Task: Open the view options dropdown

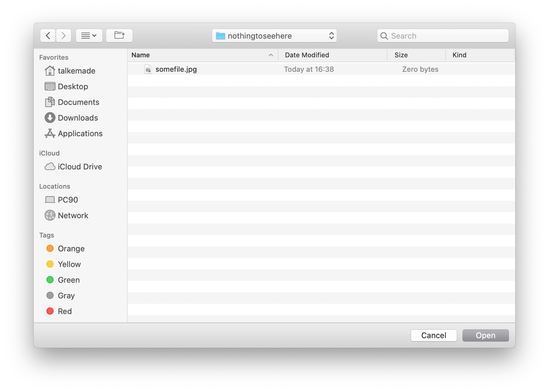Action: pyautogui.click(x=89, y=36)
